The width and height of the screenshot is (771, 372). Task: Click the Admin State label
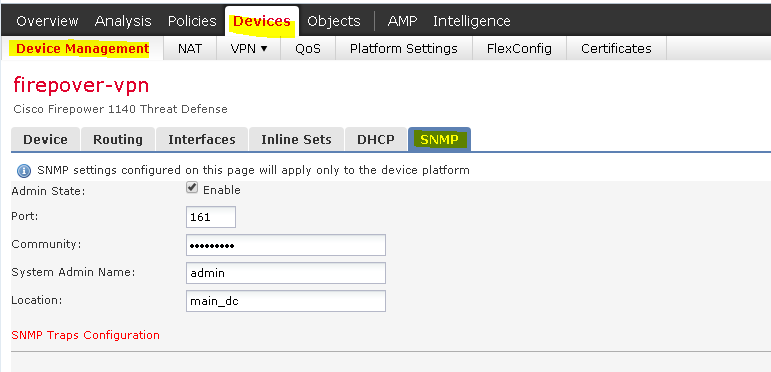pyautogui.click(x=48, y=191)
